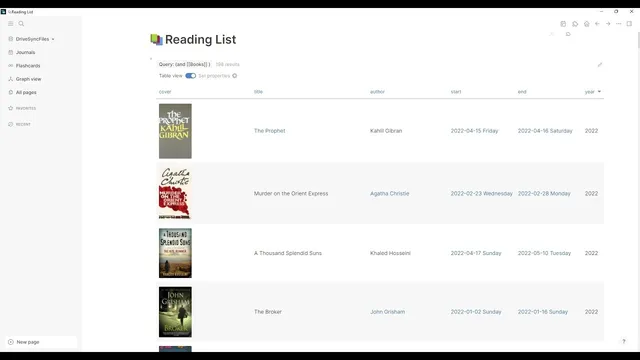Sort by the author column header
Screen dimensions: 640x360
378,92
